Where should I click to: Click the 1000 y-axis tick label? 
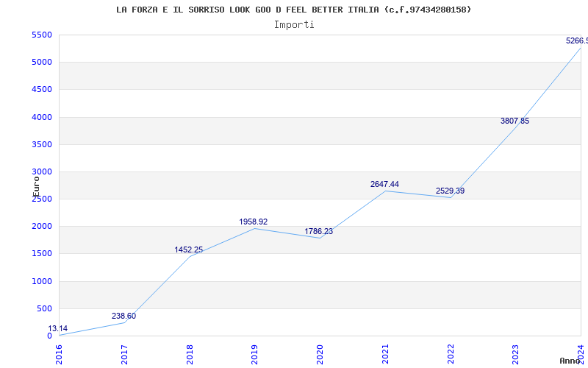click(x=42, y=281)
